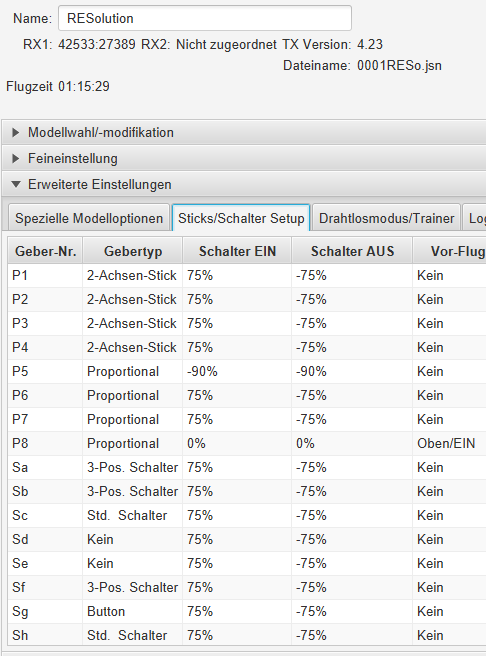Select the Sg Gebertyp cell Button
Viewport: 486px width, 656px height.
(x=133, y=611)
